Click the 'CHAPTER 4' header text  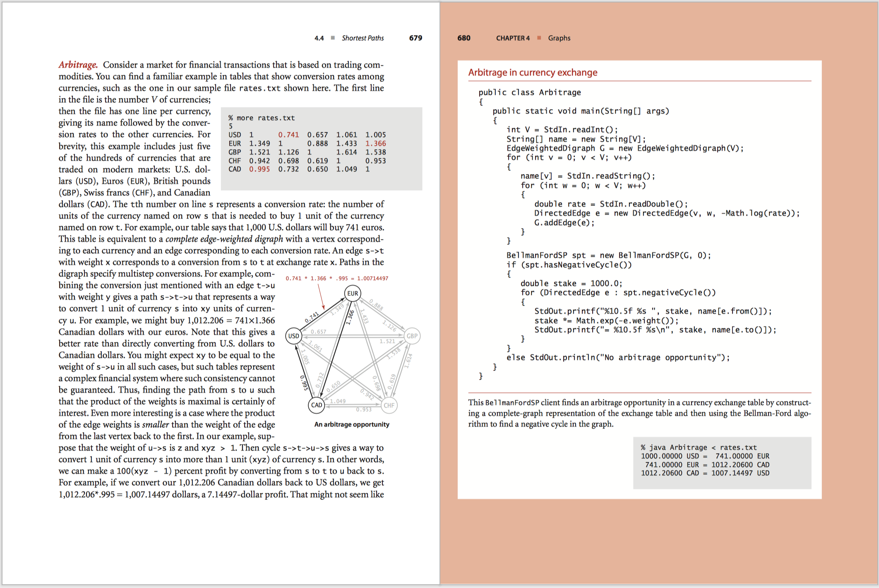click(x=513, y=38)
